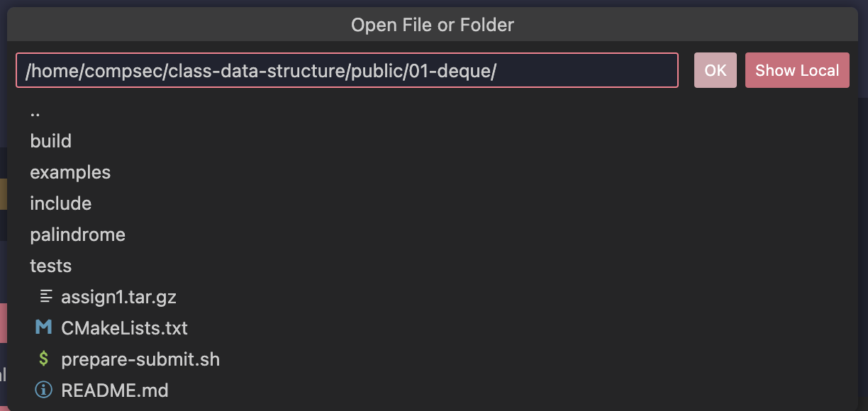This screenshot has height=411, width=868.
Task: Click the text-lines icon beside assign1.tar.gz
Action: [x=45, y=297]
